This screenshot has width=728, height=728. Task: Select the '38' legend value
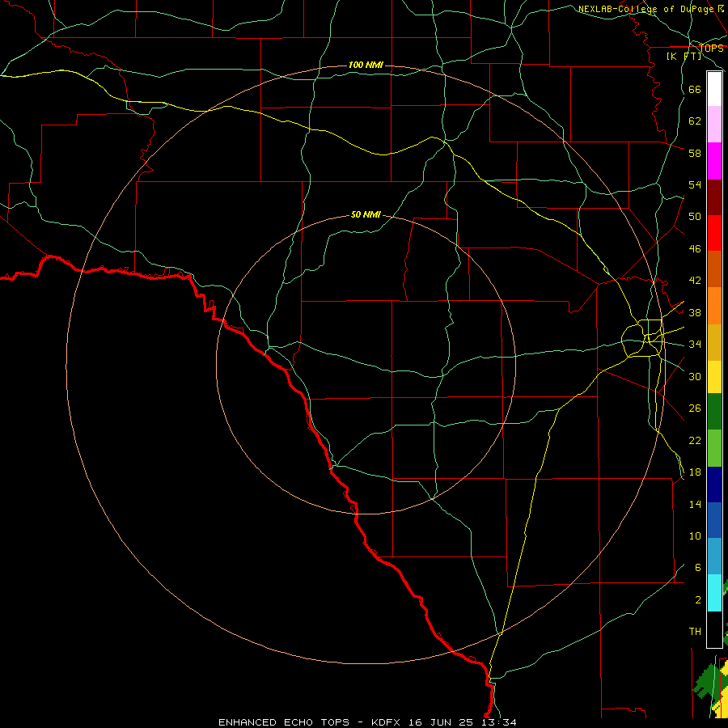point(695,312)
